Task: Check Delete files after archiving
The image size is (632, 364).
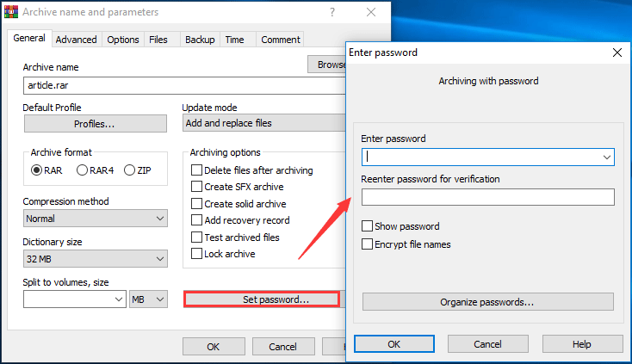Action: pyautogui.click(x=197, y=170)
